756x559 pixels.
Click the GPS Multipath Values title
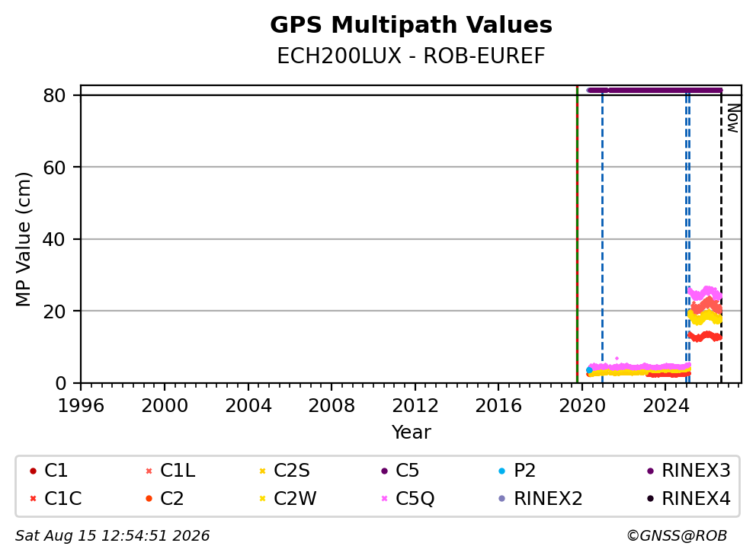click(411, 25)
